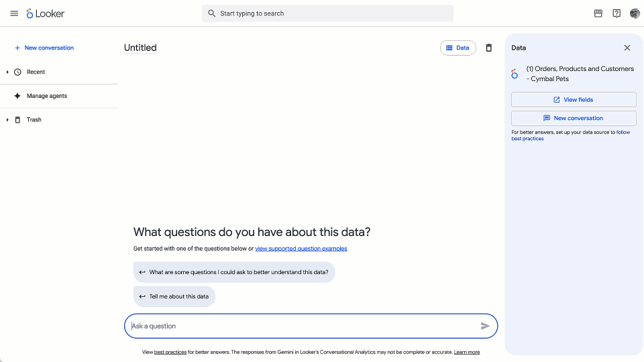This screenshot has width=644, height=362.
Task: Expand the Trash section
Action: (7, 119)
